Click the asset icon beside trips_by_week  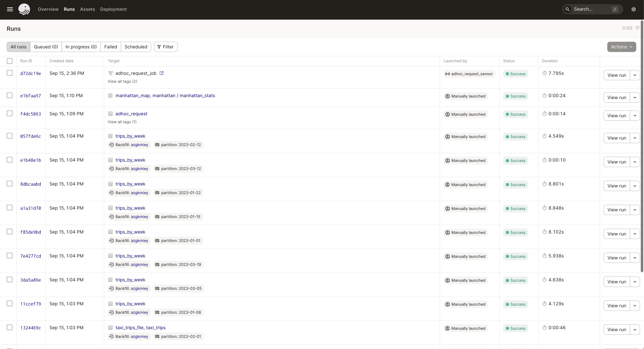tap(111, 136)
